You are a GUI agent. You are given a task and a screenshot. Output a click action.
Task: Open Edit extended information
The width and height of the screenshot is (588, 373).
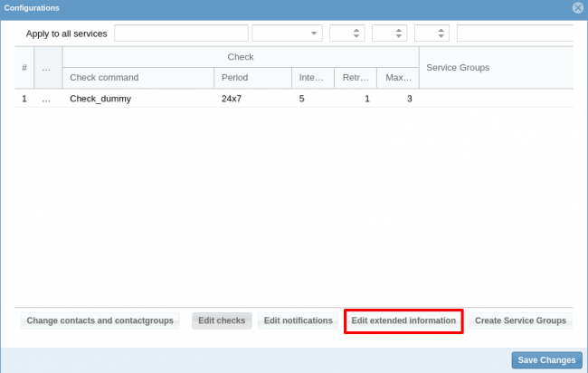click(x=404, y=320)
